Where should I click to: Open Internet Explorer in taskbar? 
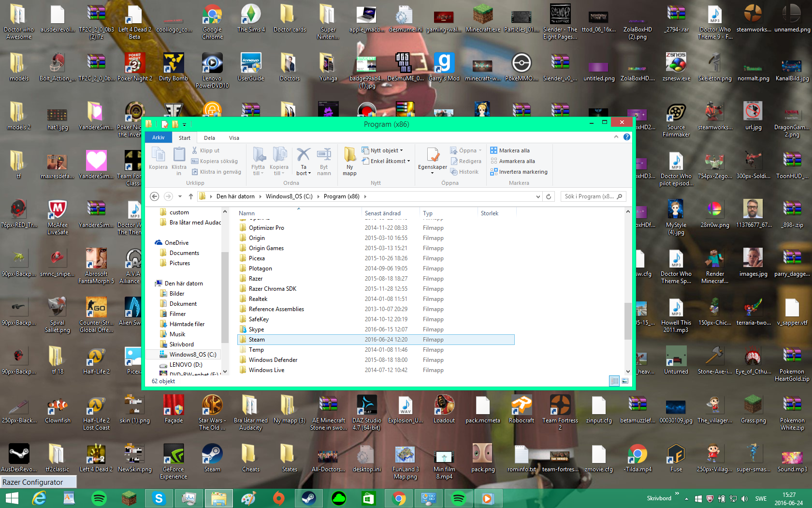coord(39,498)
